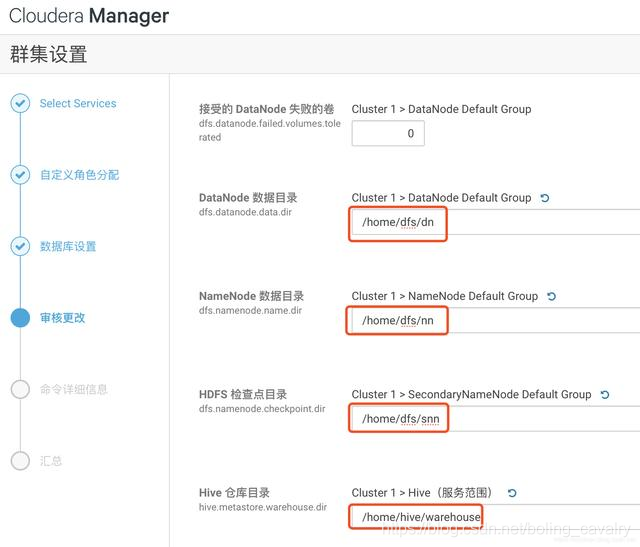Click the 汇总 step label
Screen dimensions: 640x547
[51, 461]
